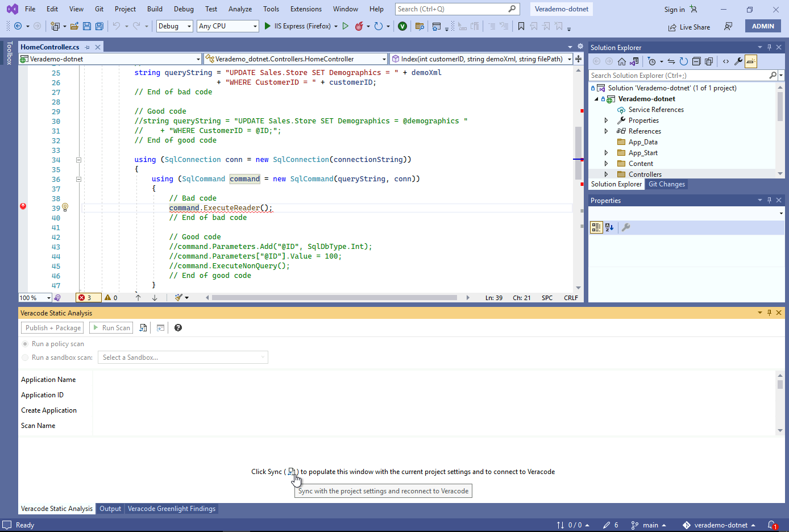Expand the App_Start folder
Viewport: 789px width, 532px height.
(x=606, y=153)
